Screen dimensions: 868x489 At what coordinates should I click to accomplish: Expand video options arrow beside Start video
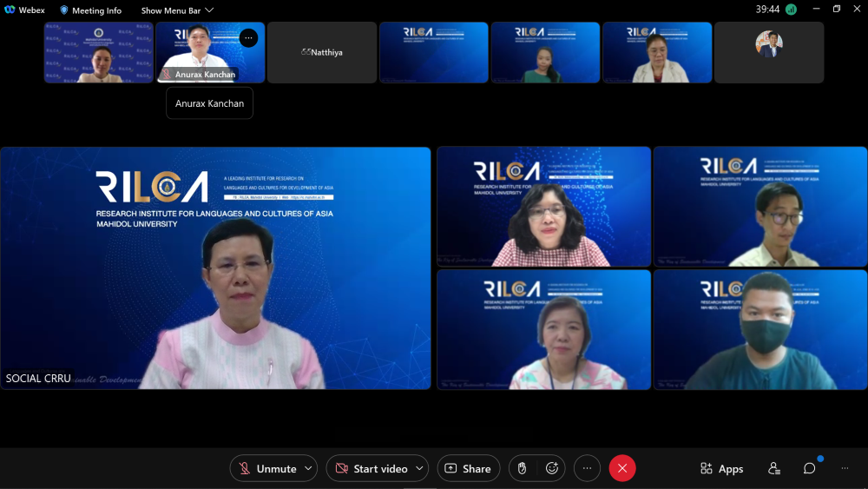[x=419, y=468]
